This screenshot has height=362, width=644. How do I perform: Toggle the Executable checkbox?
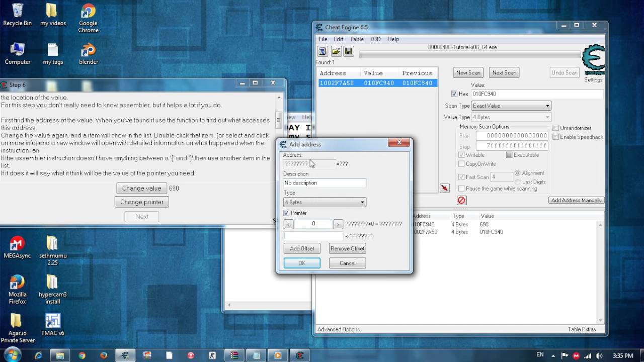click(x=509, y=155)
